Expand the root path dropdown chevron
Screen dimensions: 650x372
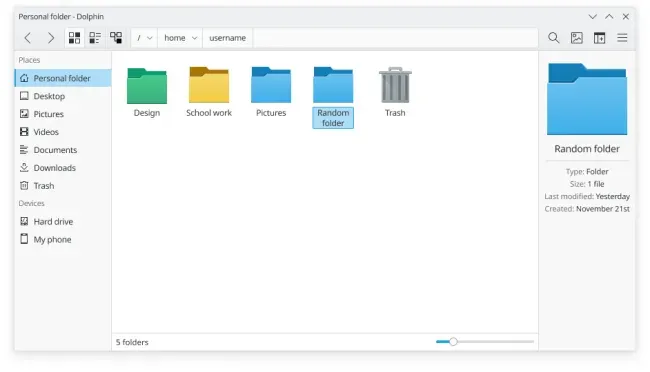pos(150,38)
